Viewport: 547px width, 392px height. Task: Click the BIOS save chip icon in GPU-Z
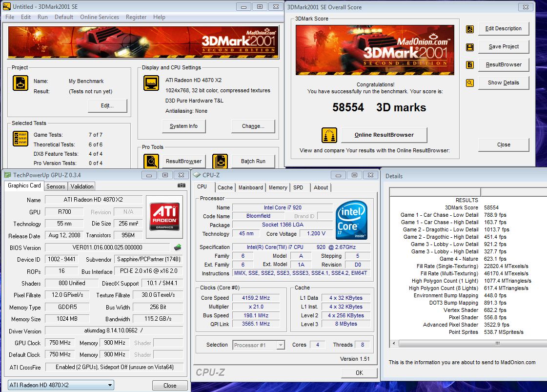178,248
